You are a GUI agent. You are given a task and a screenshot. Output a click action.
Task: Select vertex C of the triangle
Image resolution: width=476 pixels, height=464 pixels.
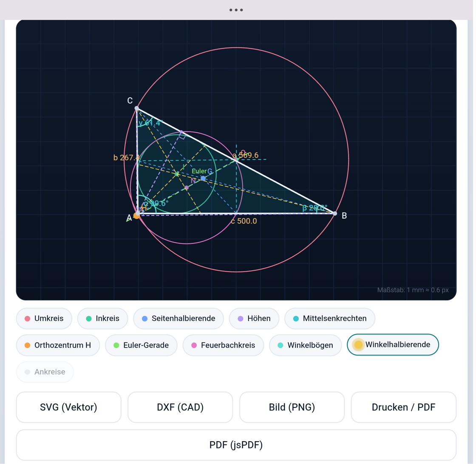click(136, 108)
